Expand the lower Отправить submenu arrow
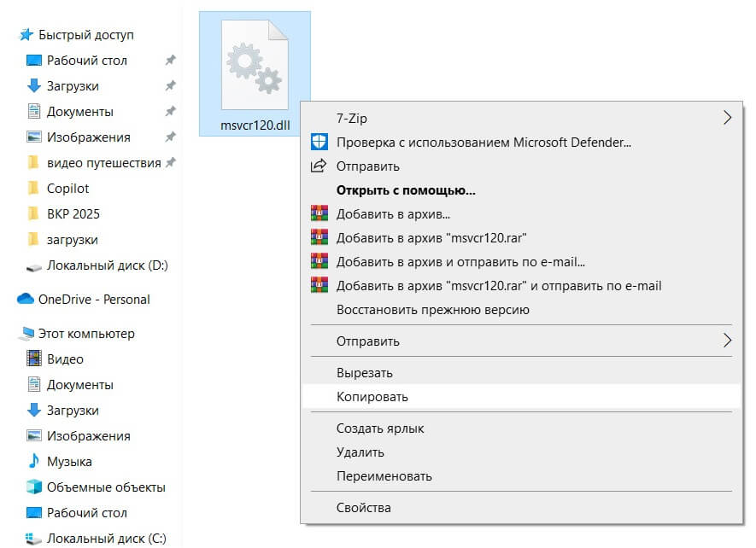756x548 pixels. coord(727,341)
